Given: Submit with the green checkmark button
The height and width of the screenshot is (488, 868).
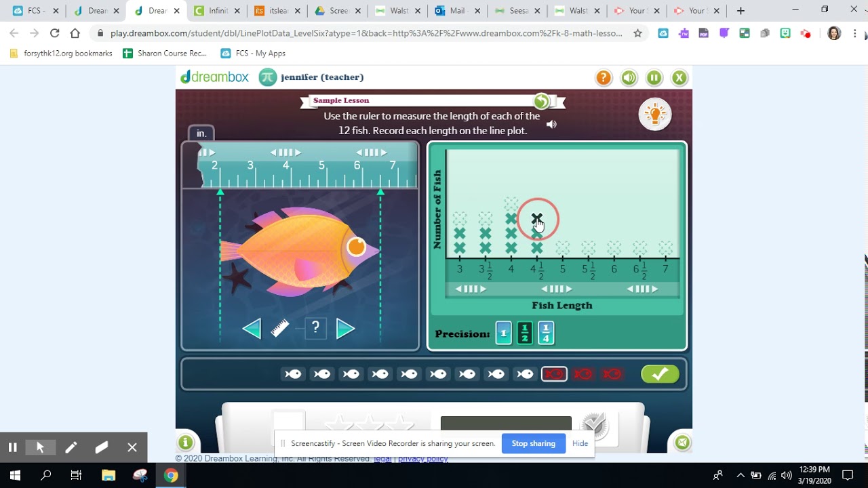Looking at the screenshot, I should tap(660, 374).
